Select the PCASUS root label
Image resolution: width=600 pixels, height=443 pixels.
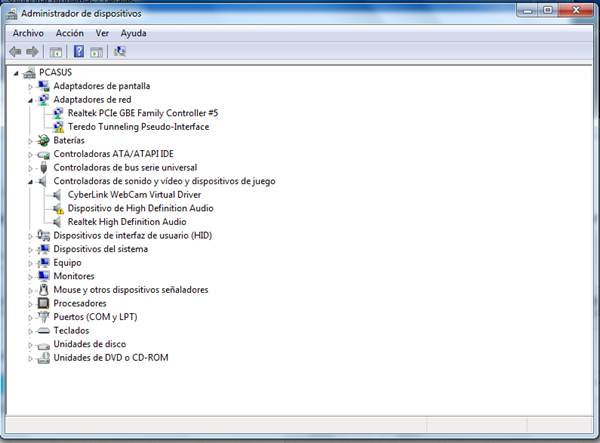click(x=55, y=72)
